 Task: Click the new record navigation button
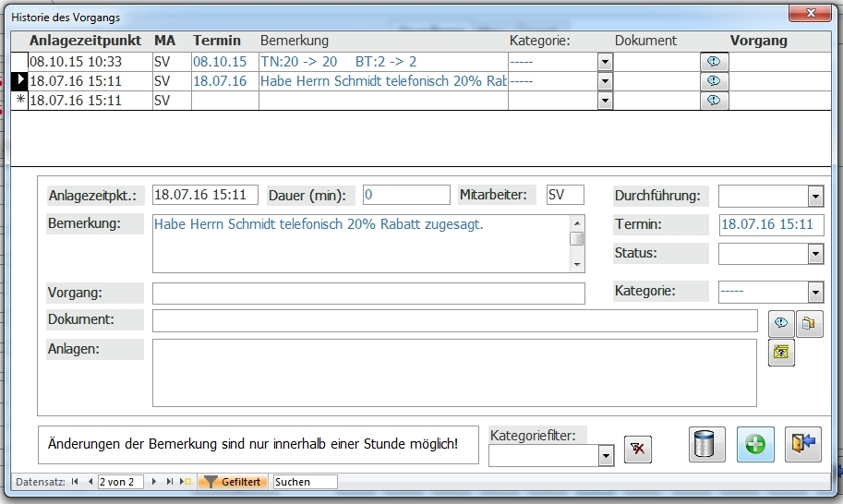point(185,482)
